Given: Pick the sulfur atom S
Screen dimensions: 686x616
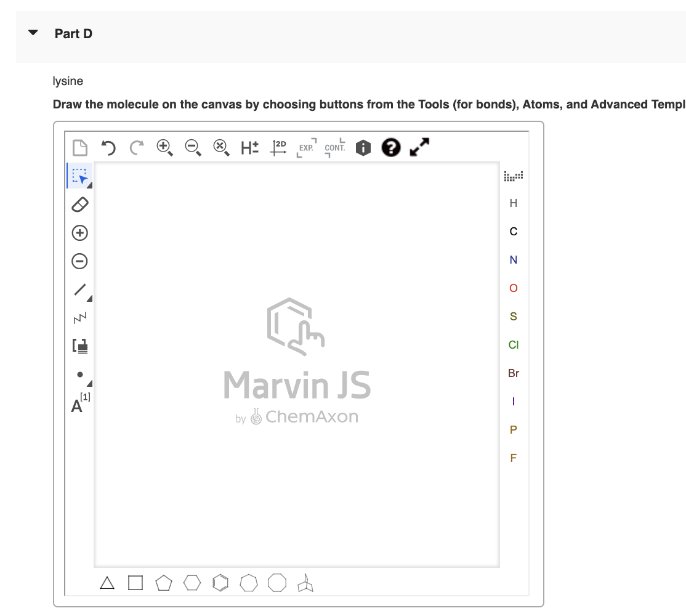Looking at the screenshot, I should click(514, 316).
